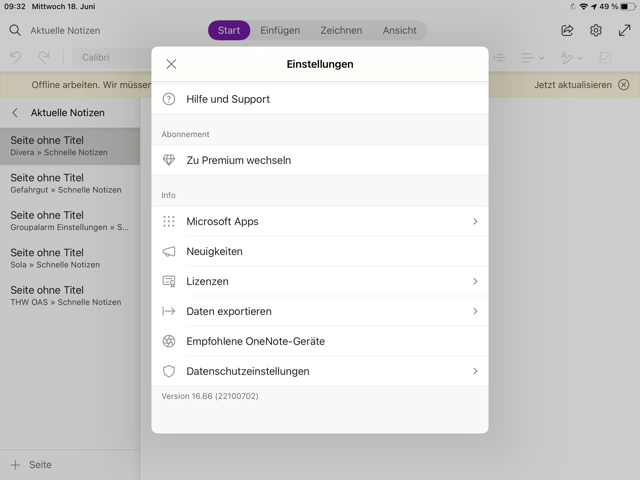Switch to Start tab
Viewport: 640px width, 480px height.
(x=229, y=30)
